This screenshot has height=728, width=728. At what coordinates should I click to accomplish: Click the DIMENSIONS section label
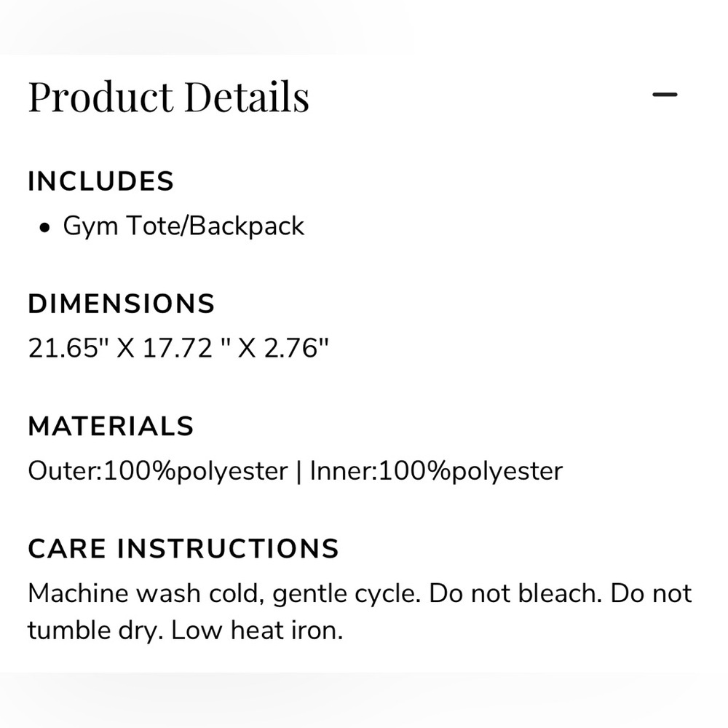click(x=121, y=304)
